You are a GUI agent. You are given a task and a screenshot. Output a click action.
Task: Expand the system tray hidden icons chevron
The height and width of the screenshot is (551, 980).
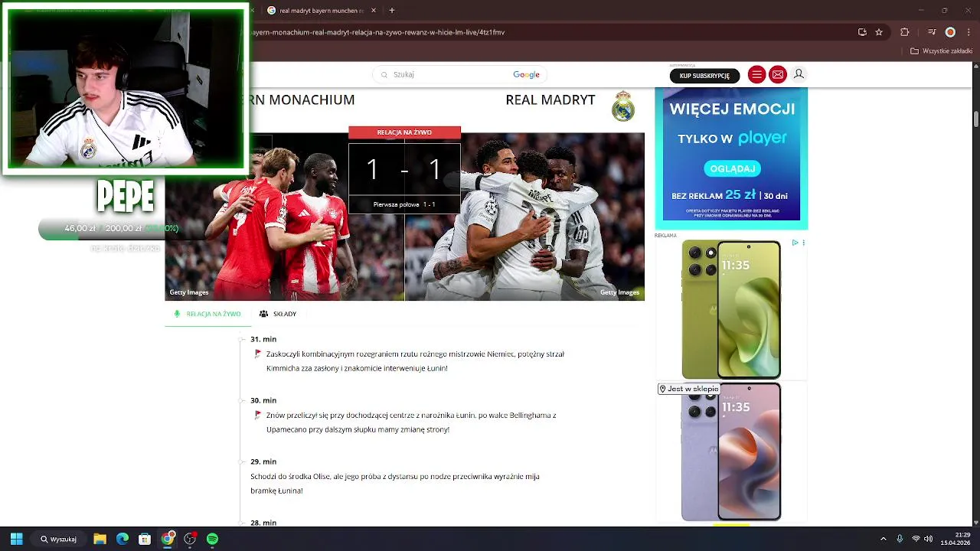(883, 539)
